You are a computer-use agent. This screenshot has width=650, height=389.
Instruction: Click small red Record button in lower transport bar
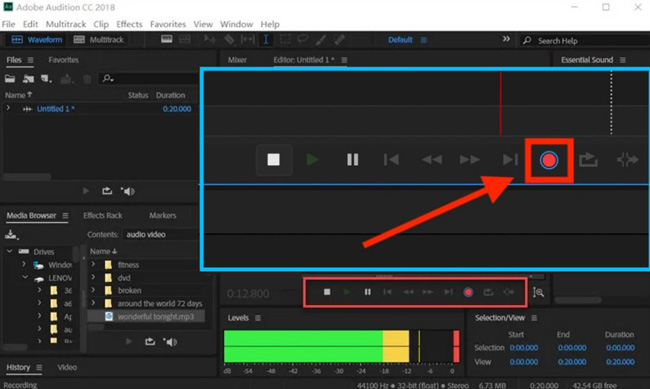(468, 292)
